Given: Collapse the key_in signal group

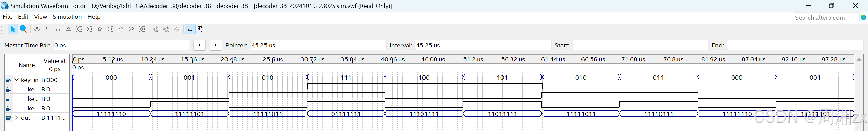Looking at the screenshot, I should [16, 80].
